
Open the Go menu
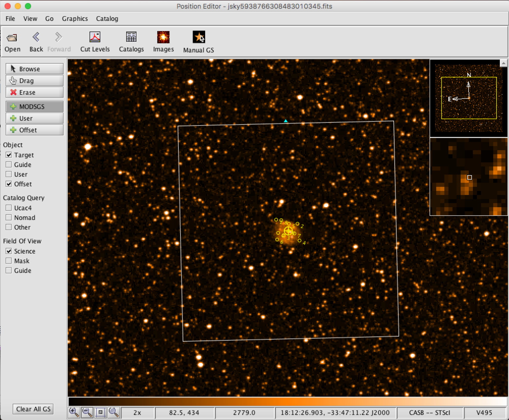pyautogui.click(x=49, y=19)
